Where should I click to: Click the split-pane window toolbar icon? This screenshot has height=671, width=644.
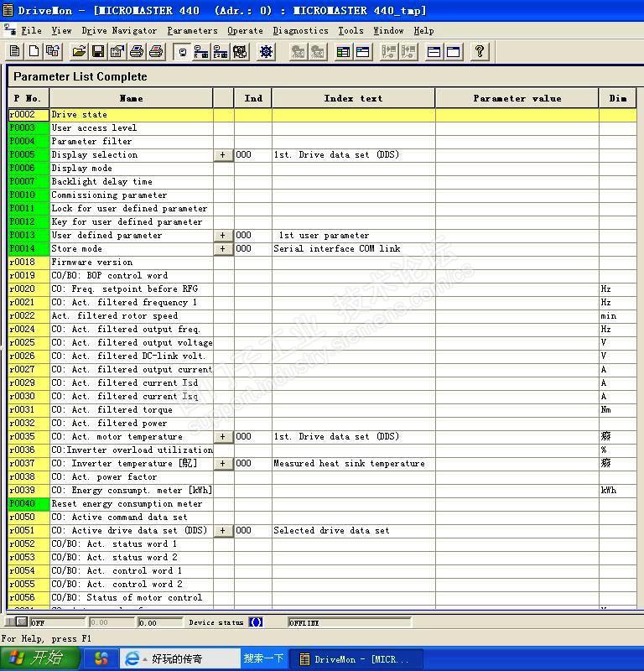[434, 52]
